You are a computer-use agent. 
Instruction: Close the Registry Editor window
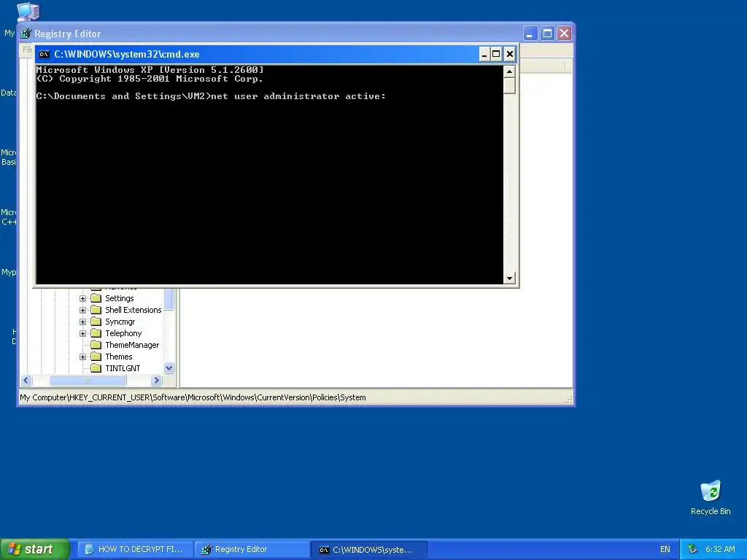click(565, 34)
